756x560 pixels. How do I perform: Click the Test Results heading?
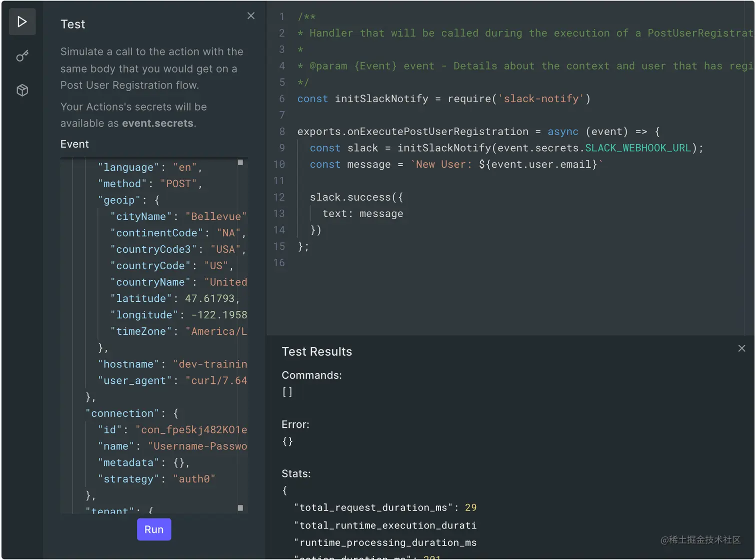point(317,351)
